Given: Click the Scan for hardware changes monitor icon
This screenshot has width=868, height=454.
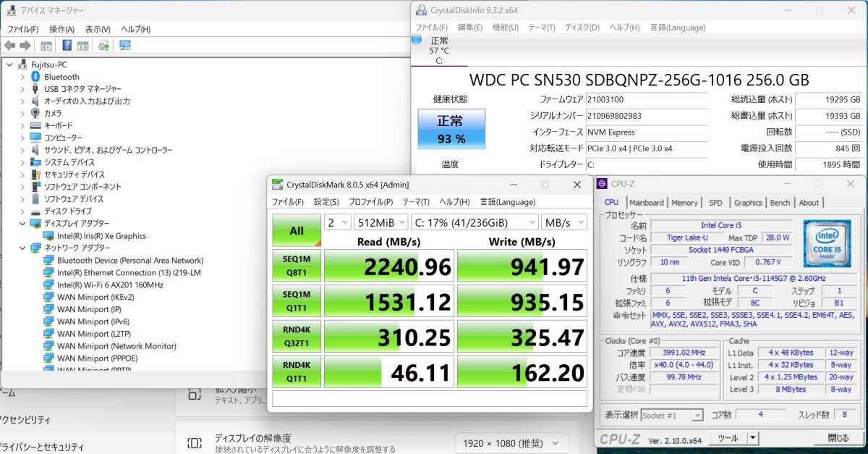Looking at the screenshot, I should point(125,46).
